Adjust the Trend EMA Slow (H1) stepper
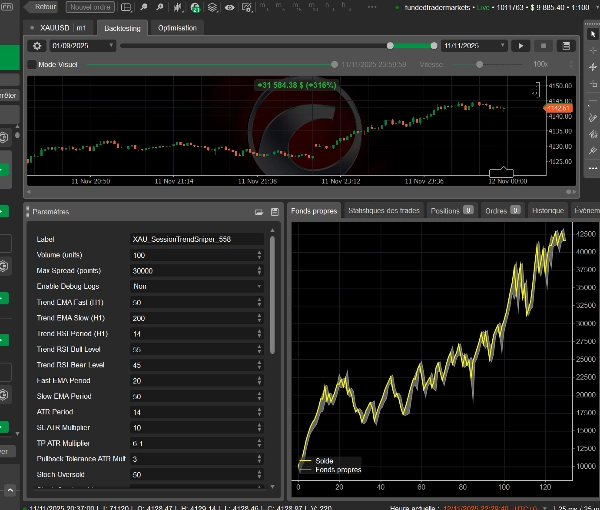The height and width of the screenshot is (510, 600). tap(259, 318)
